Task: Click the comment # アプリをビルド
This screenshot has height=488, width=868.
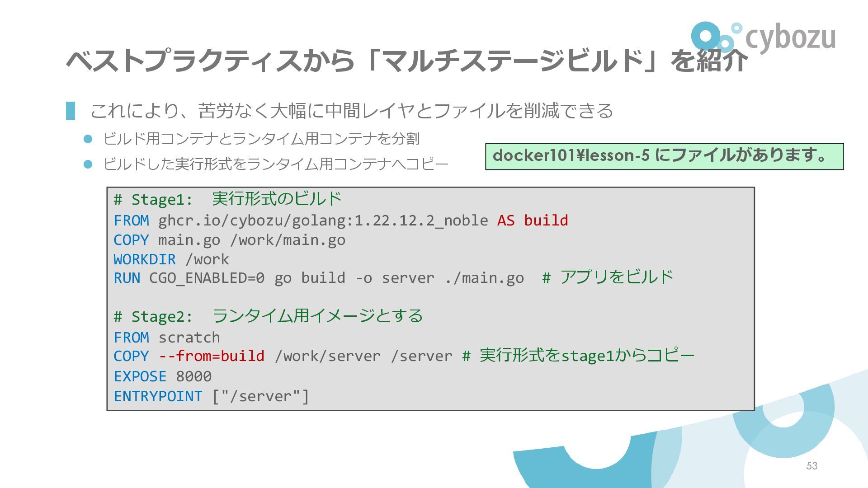Action: point(608,277)
